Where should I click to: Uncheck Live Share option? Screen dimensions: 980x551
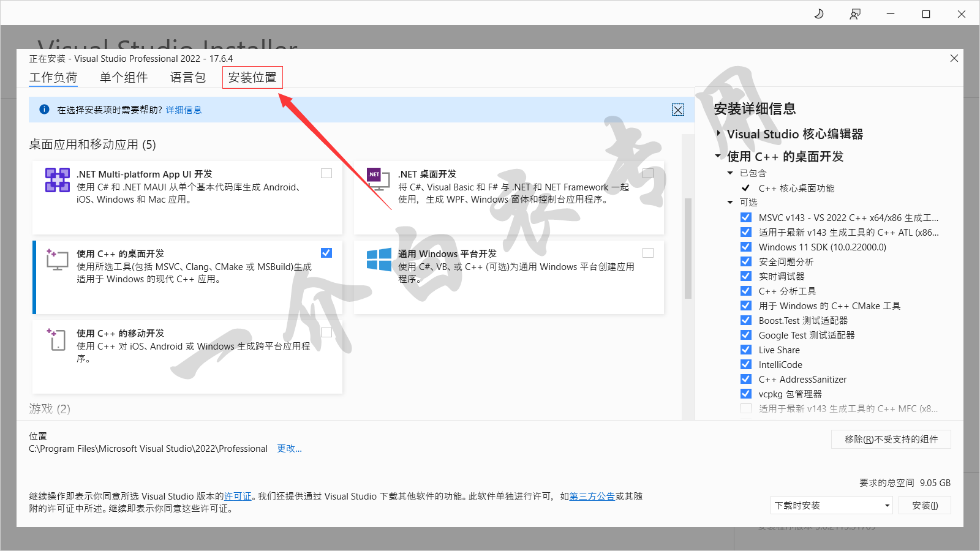(746, 350)
